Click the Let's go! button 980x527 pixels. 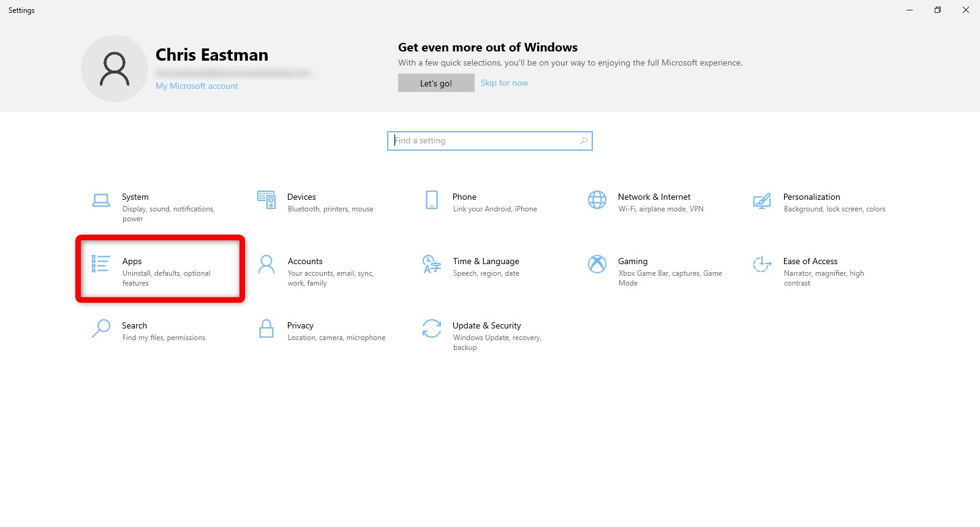point(436,83)
